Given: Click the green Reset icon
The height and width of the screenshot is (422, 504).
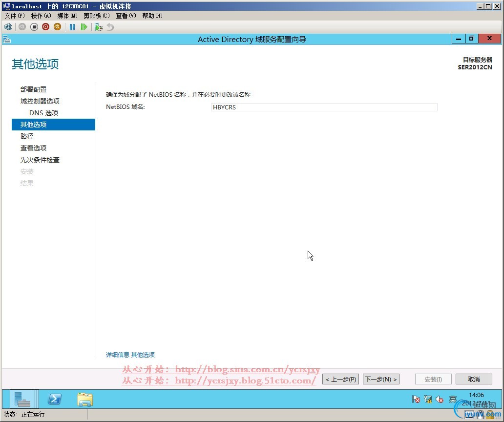Looking at the screenshot, I should point(84,27).
